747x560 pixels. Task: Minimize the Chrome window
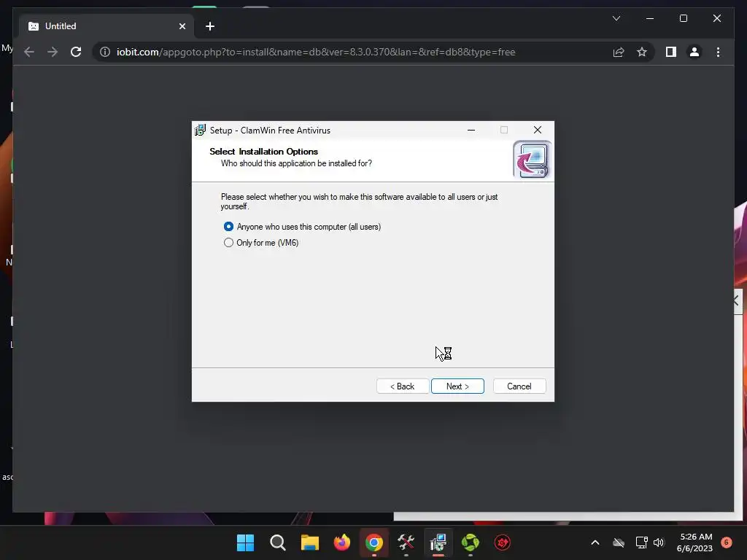coord(650,18)
